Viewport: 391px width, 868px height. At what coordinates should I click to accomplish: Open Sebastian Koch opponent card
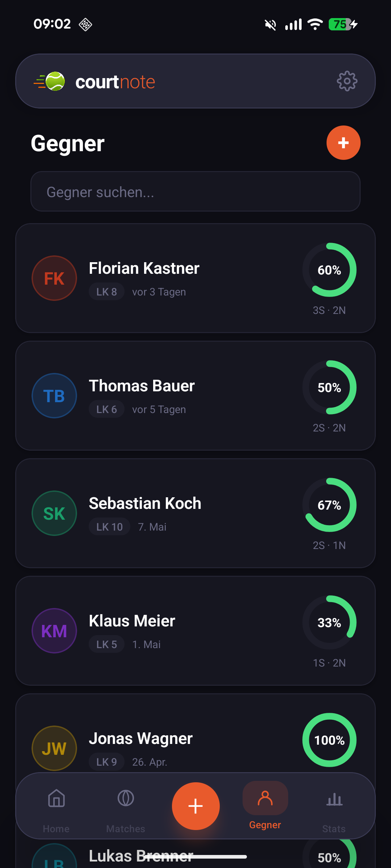(195, 513)
